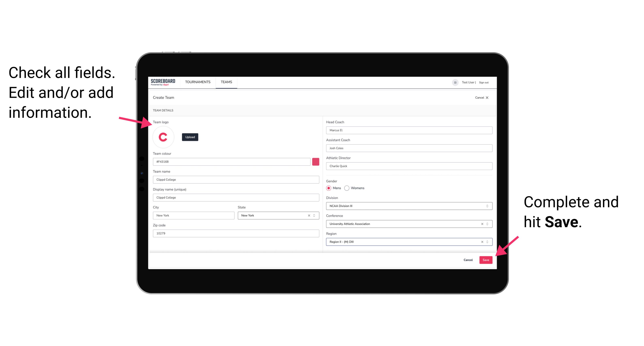Click the C team logo placeholder icon
644x346 pixels.
click(x=163, y=137)
